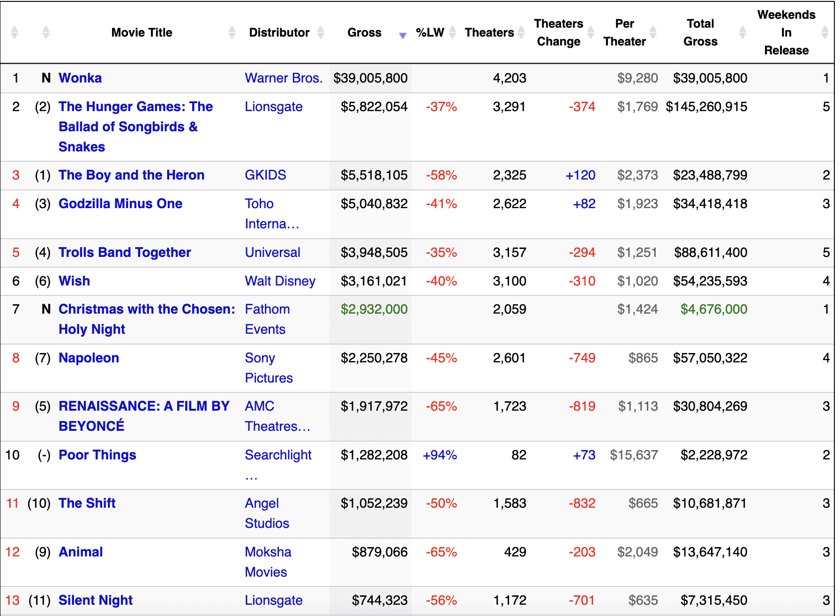Screen dimensions: 840x616
Task: Open Trolls Band Together link
Action: point(125,252)
